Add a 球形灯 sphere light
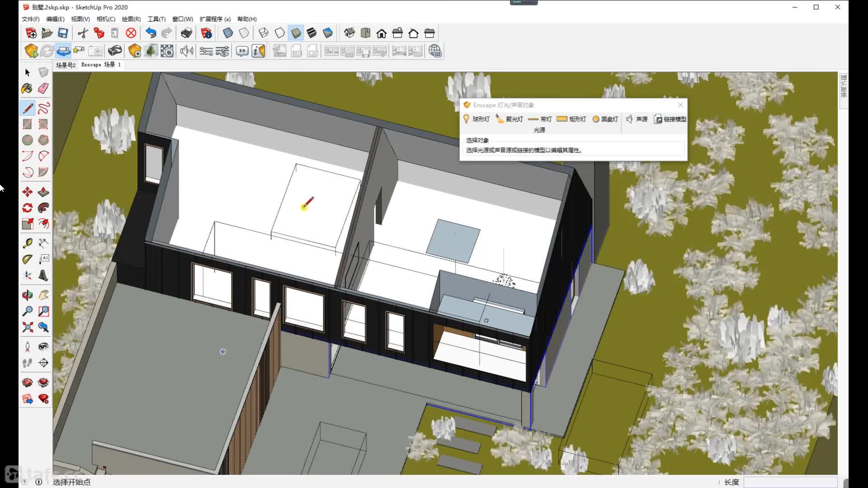 tap(476, 119)
